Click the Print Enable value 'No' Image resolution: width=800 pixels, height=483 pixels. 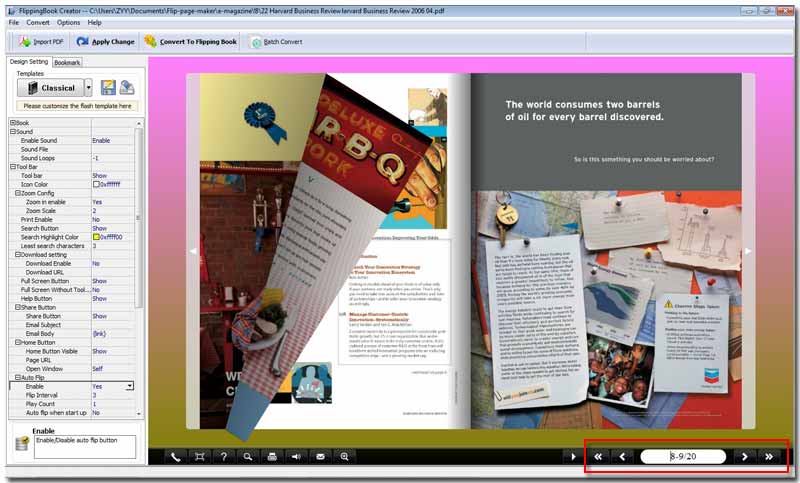pyautogui.click(x=96, y=219)
